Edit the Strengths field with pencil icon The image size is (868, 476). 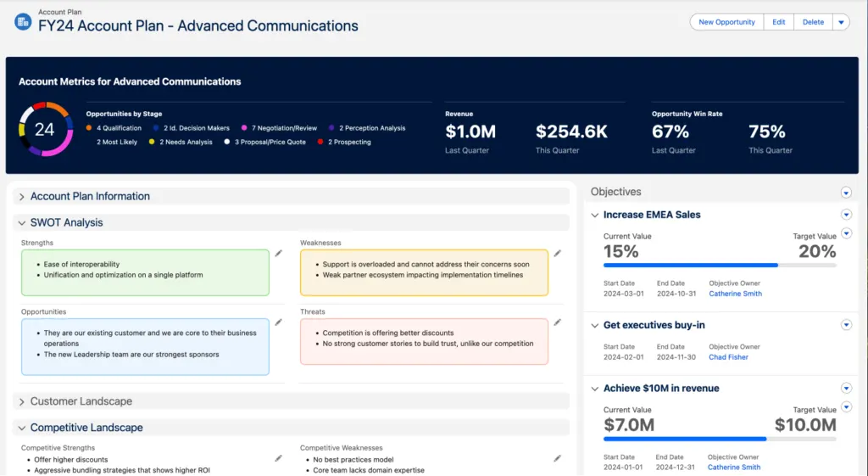(278, 253)
